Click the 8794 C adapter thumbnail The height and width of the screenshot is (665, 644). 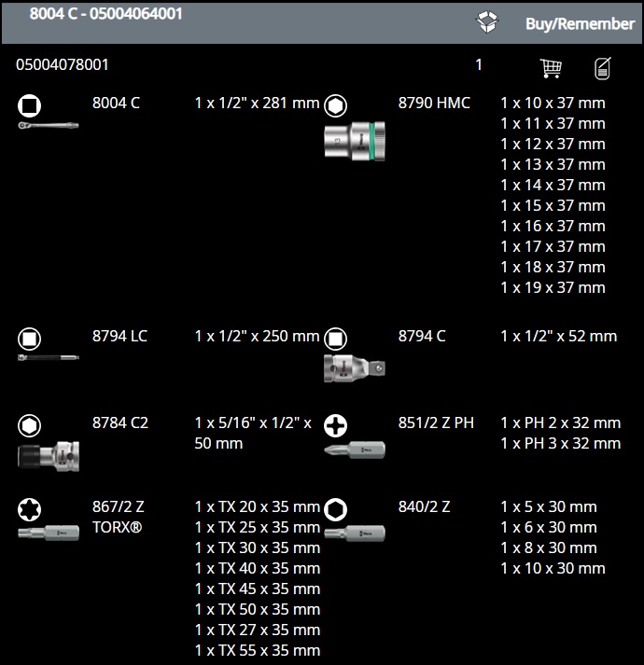[355, 368]
